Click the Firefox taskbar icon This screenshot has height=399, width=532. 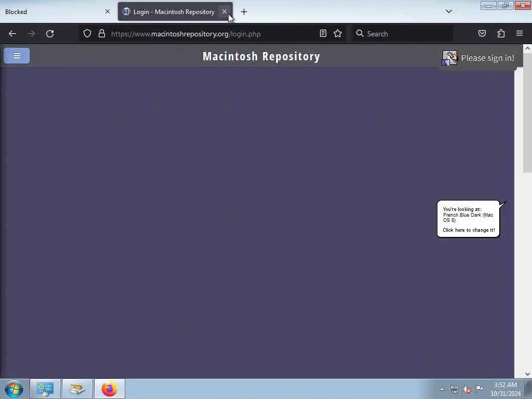click(109, 389)
